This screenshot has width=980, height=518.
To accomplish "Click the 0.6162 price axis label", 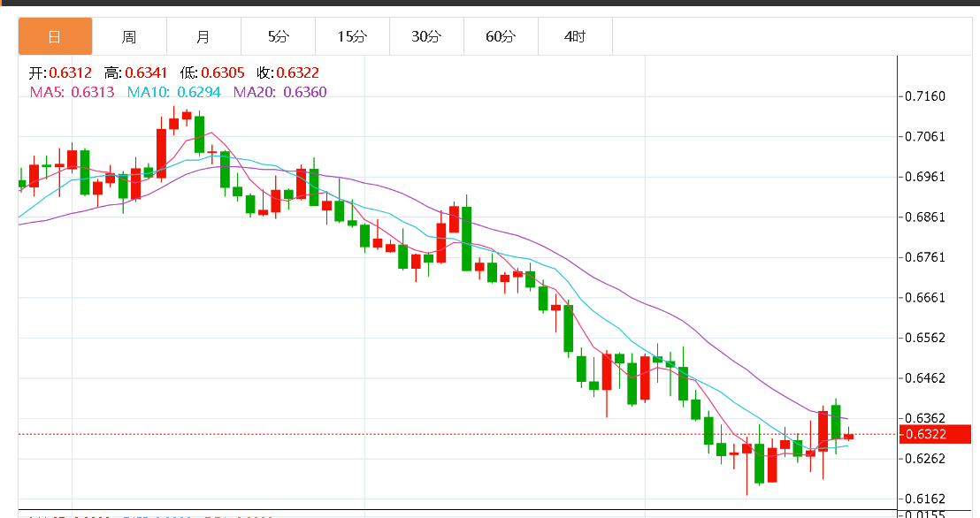I will (x=925, y=499).
